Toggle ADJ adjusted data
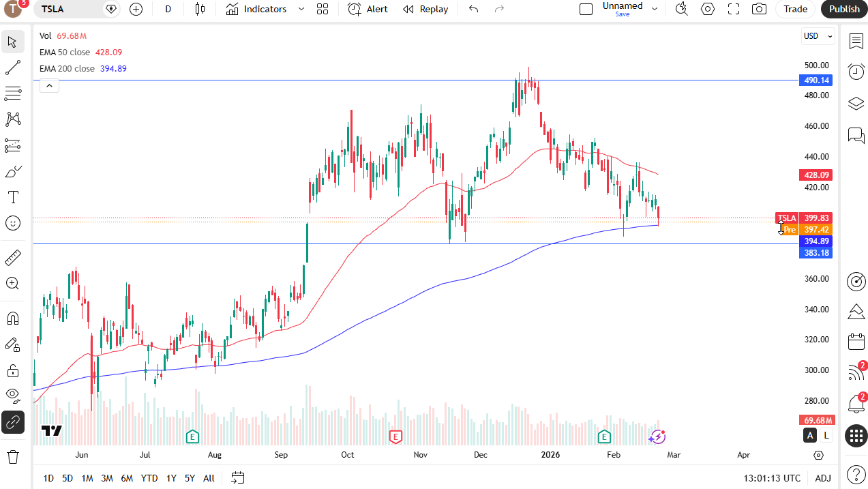The width and height of the screenshot is (868, 489). 823,478
